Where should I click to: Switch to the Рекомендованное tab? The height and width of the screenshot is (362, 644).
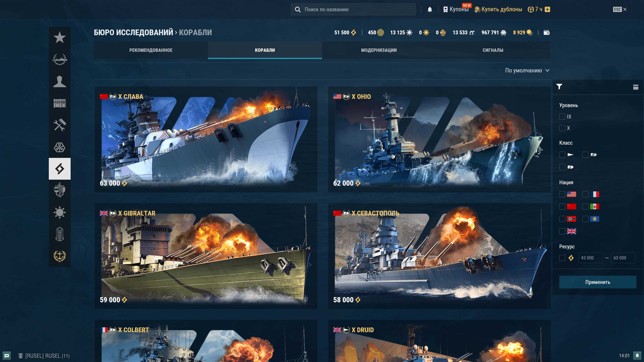151,50
